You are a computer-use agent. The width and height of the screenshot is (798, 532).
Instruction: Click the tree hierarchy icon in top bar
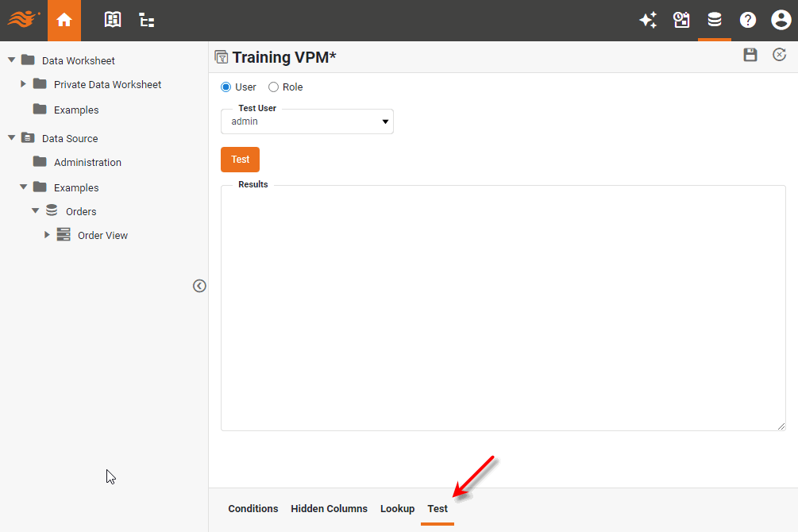pyautogui.click(x=147, y=21)
